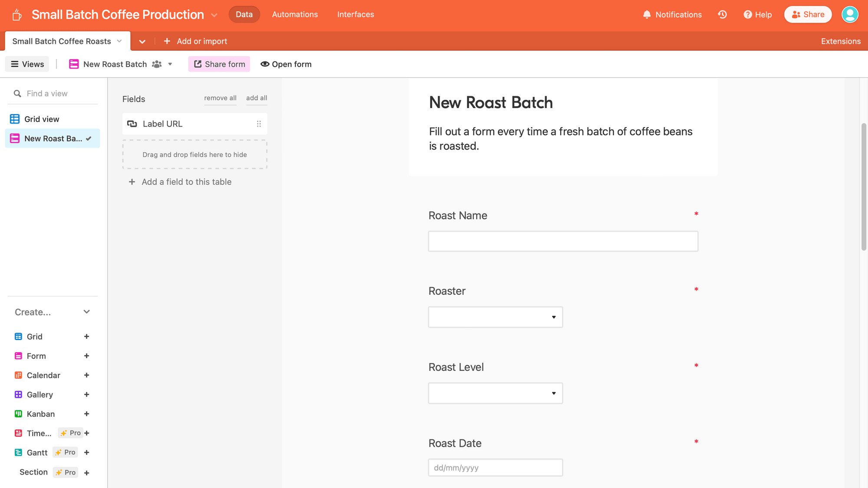Viewport: 868px width, 488px height.
Task: Click the Share form button
Action: (x=219, y=64)
